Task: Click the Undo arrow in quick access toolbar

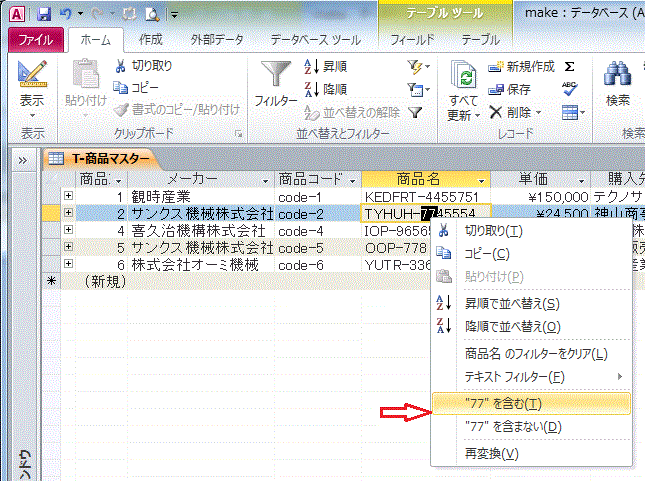Action: tap(66, 14)
